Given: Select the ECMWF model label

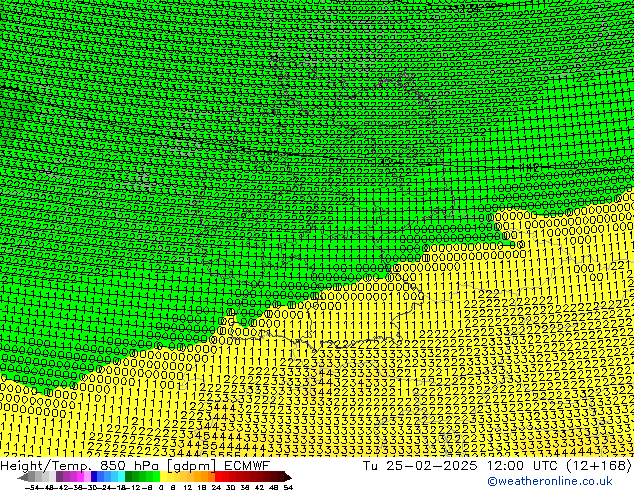Looking at the screenshot, I should (247, 466).
